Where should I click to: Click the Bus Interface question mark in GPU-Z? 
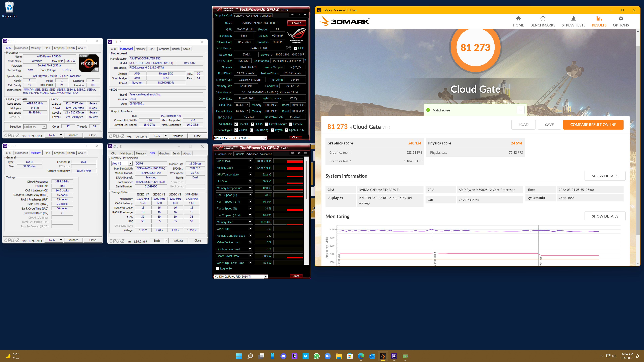(x=305, y=61)
